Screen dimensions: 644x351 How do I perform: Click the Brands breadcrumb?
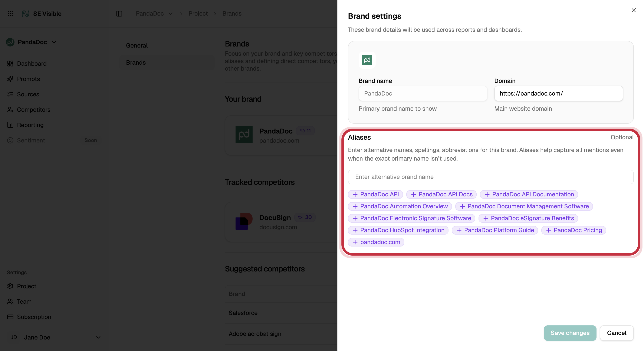(x=232, y=13)
